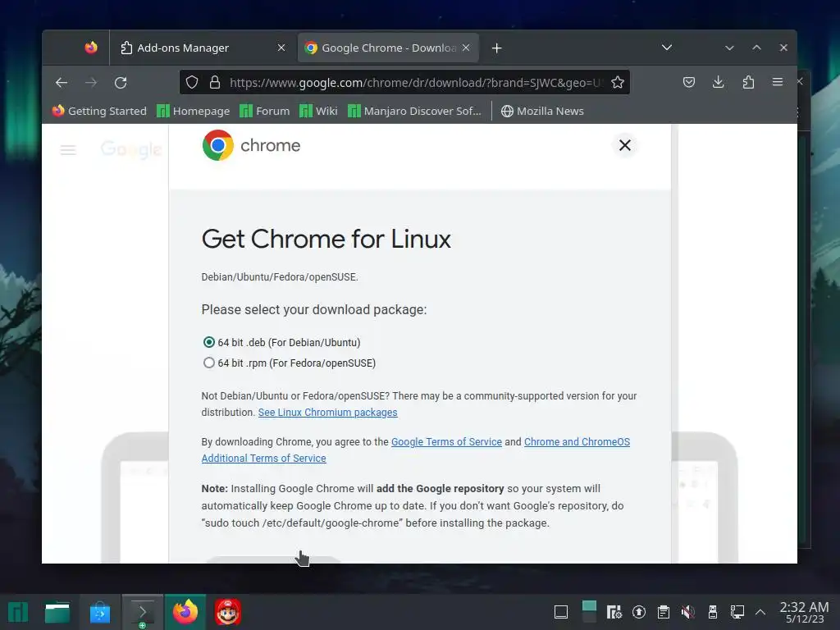
Task: Open the system updates tray icon
Action: click(x=638, y=612)
